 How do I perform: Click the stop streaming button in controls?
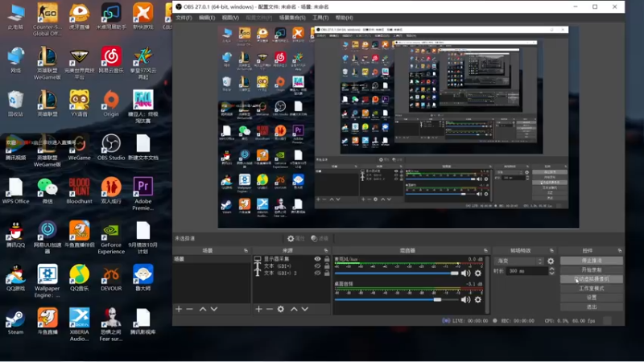(592, 261)
